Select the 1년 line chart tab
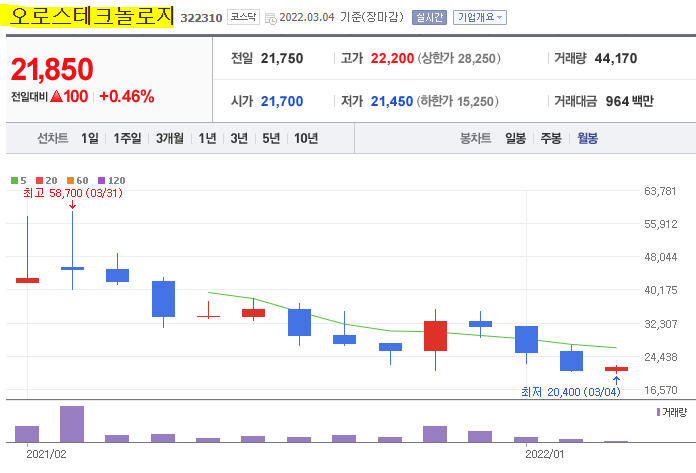 point(207,138)
